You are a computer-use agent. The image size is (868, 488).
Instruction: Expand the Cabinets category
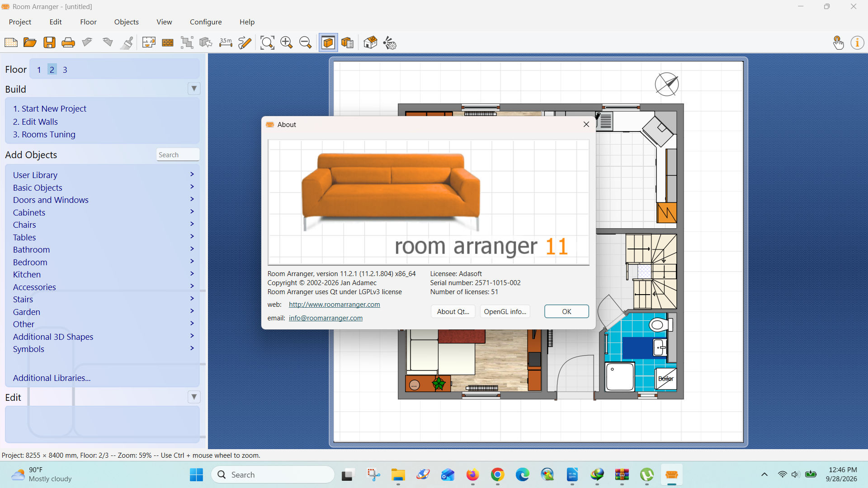tap(104, 212)
